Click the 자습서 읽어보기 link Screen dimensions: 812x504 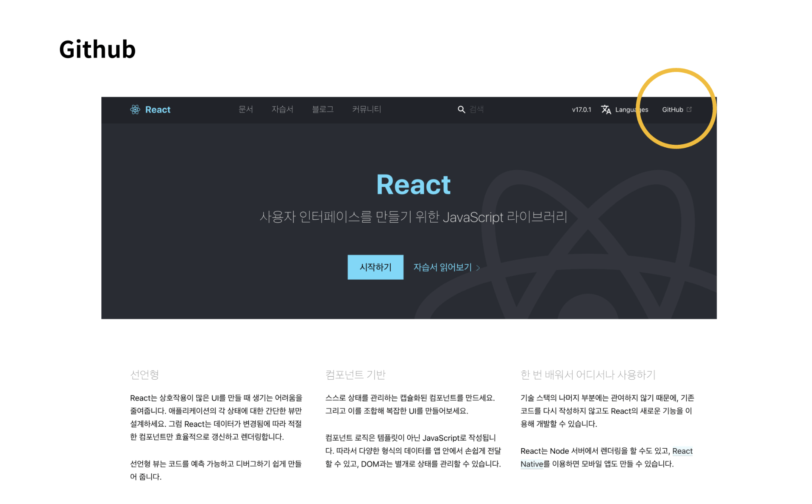442,267
